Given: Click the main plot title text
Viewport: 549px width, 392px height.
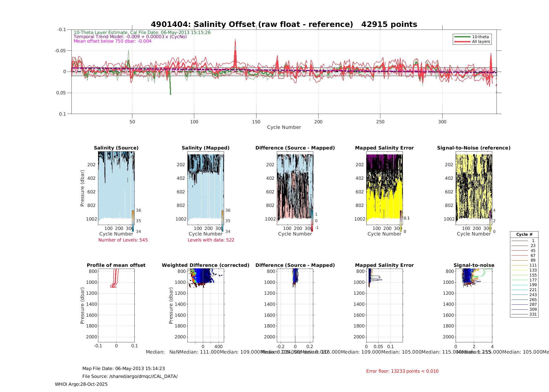Looking at the screenshot, I should click(284, 24).
